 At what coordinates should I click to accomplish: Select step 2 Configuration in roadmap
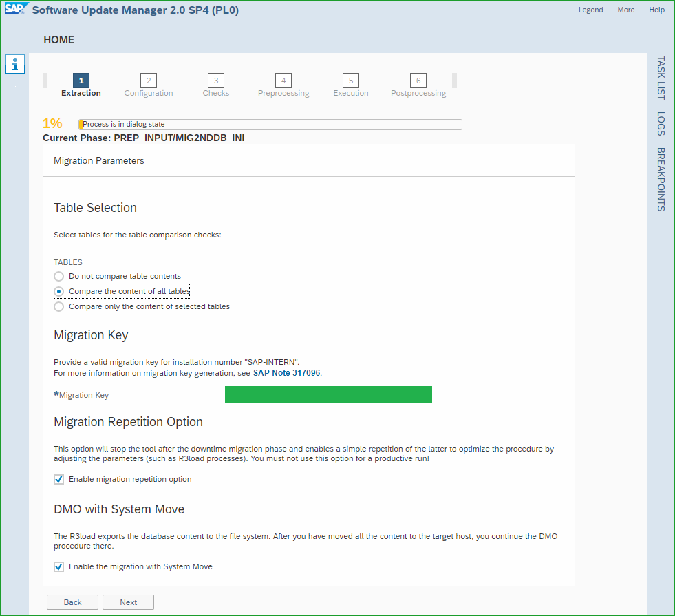pyautogui.click(x=149, y=81)
